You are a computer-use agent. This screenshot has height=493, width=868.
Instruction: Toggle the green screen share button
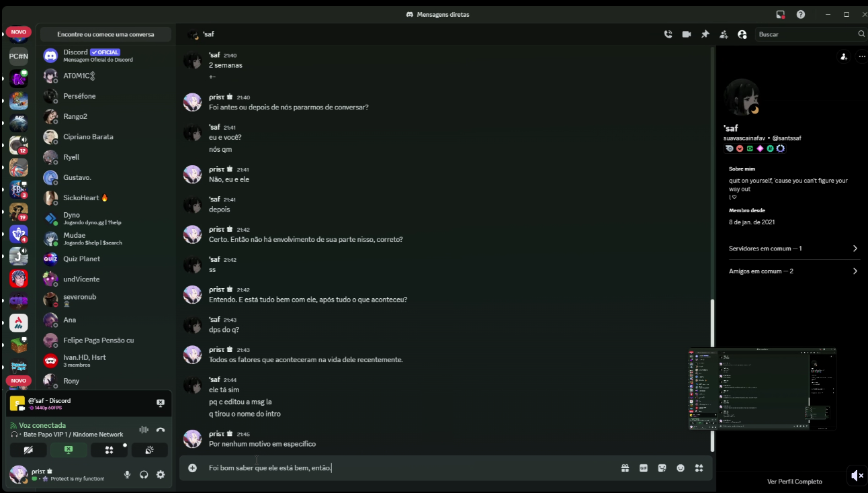pyautogui.click(x=69, y=450)
